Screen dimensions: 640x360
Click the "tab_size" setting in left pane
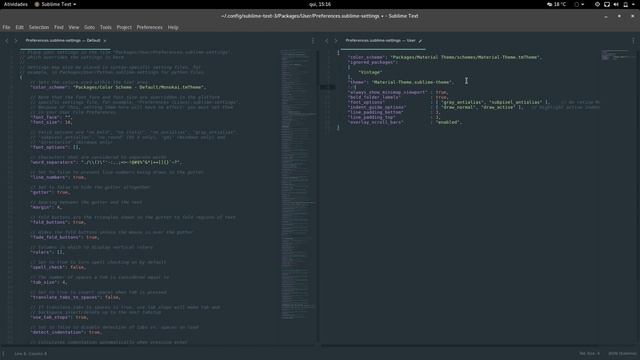click(x=49, y=282)
